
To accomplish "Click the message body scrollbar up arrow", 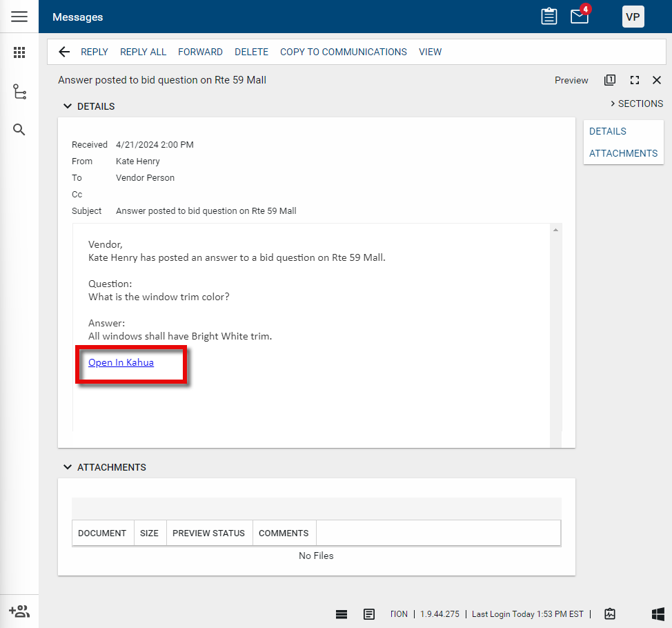I will tap(555, 230).
